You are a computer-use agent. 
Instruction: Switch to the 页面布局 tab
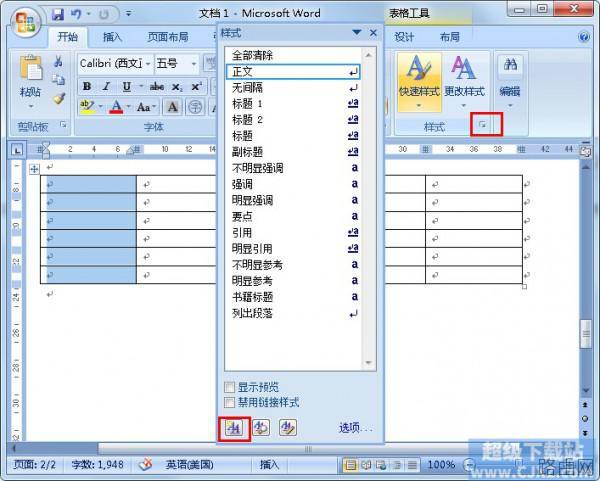tap(168, 37)
